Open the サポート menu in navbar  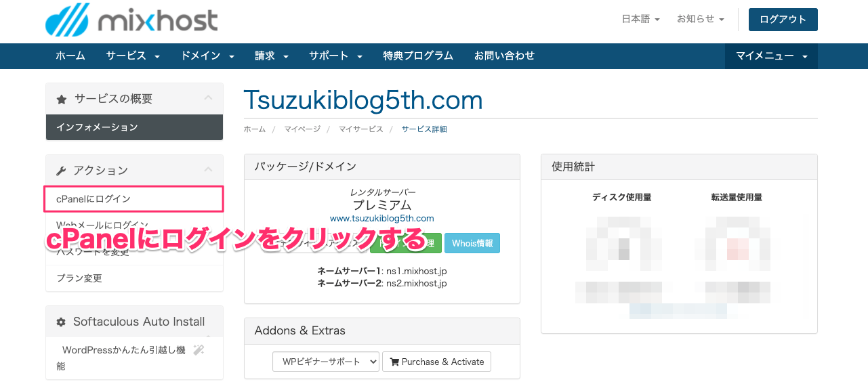point(335,56)
